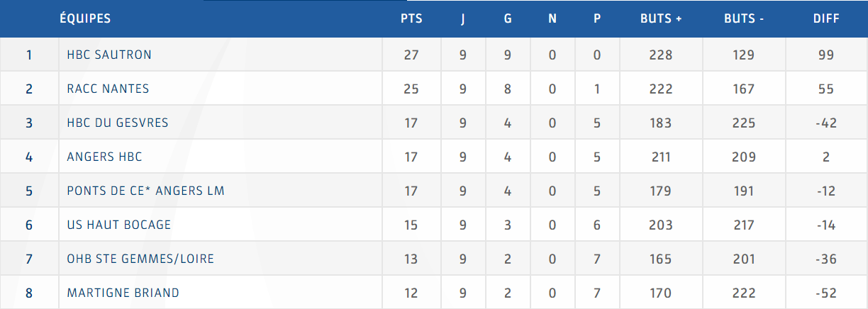The image size is (868, 309).
Task: Click rank number 8 in the table
Action: (29, 293)
